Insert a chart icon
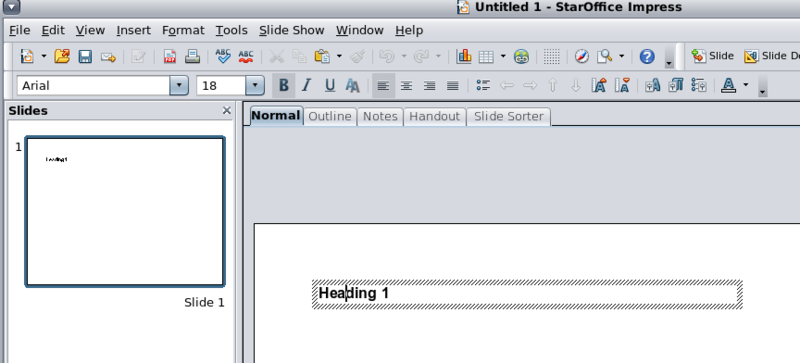Image resolution: width=800 pixels, height=363 pixels. tap(463, 56)
